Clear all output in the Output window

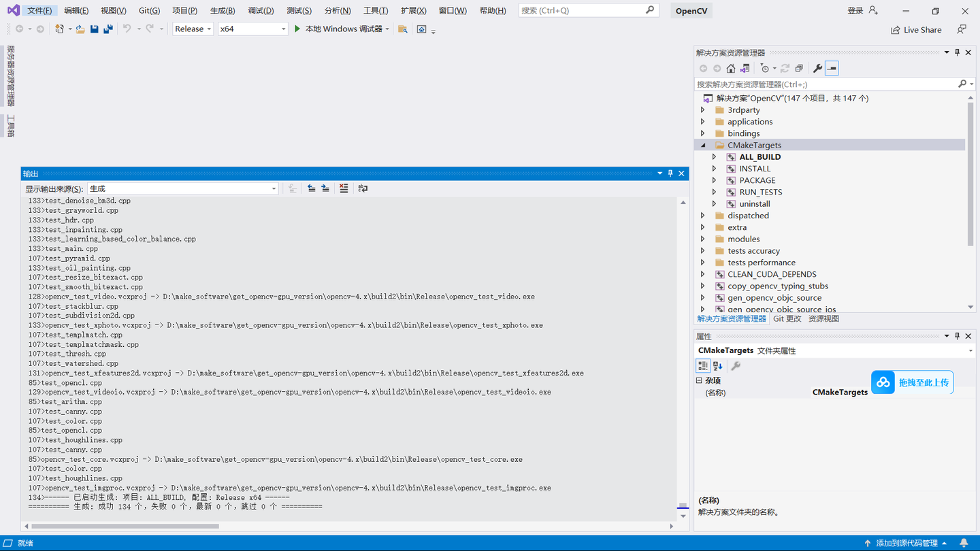click(344, 188)
